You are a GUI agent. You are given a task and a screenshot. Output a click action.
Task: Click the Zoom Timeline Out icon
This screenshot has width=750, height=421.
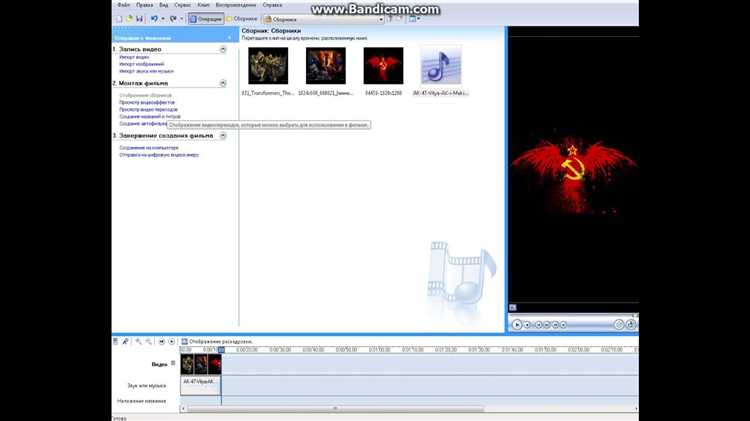coord(149,342)
